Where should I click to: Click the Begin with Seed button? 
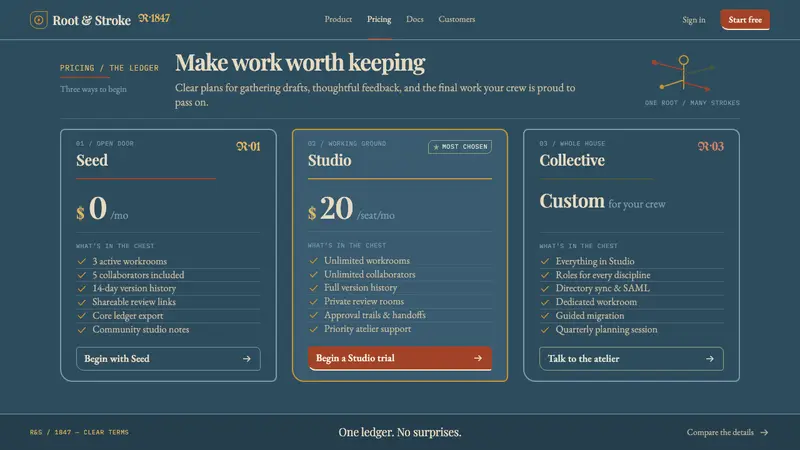click(x=168, y=359)
